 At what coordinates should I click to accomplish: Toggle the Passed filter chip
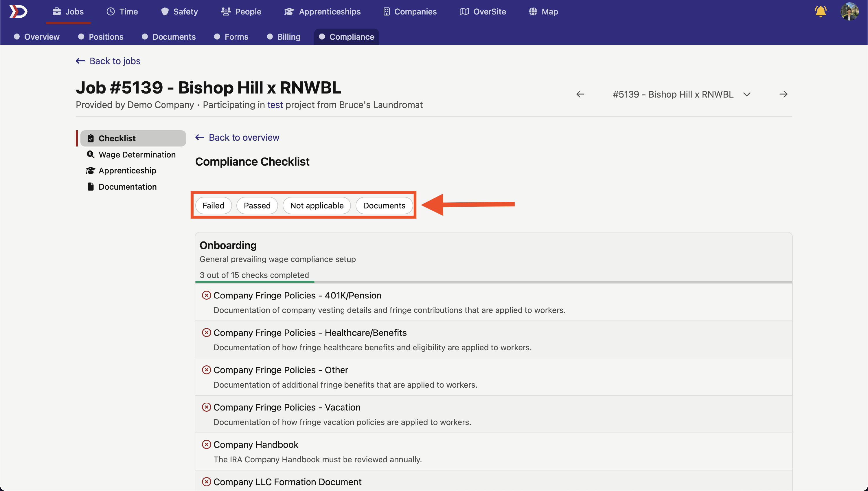(257, 206)
